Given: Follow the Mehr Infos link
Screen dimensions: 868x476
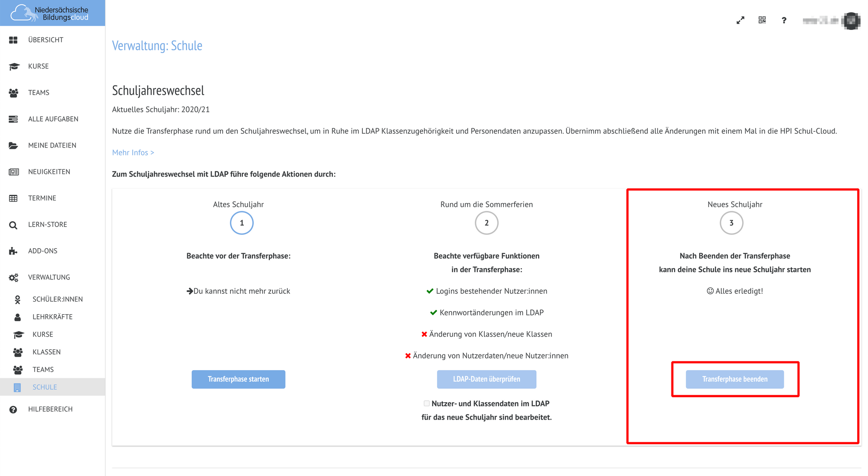Looking at the screenshot, I should [x=133, y=153].
